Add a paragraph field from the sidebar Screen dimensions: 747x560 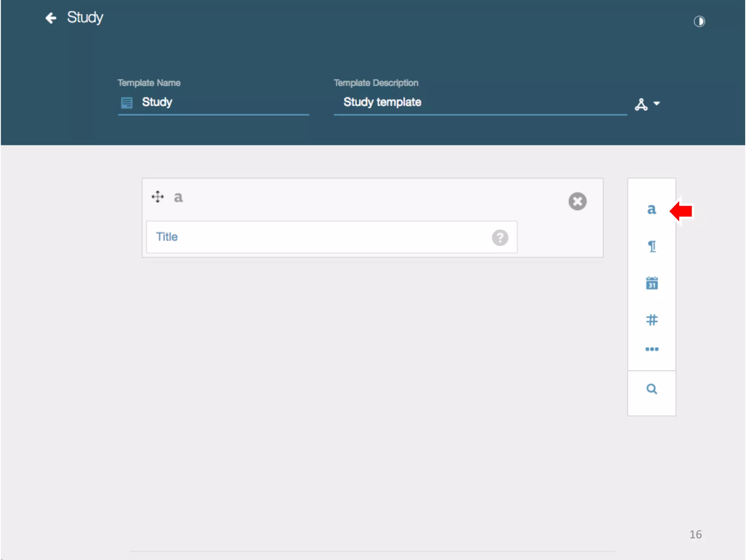(x=652, y=247)
